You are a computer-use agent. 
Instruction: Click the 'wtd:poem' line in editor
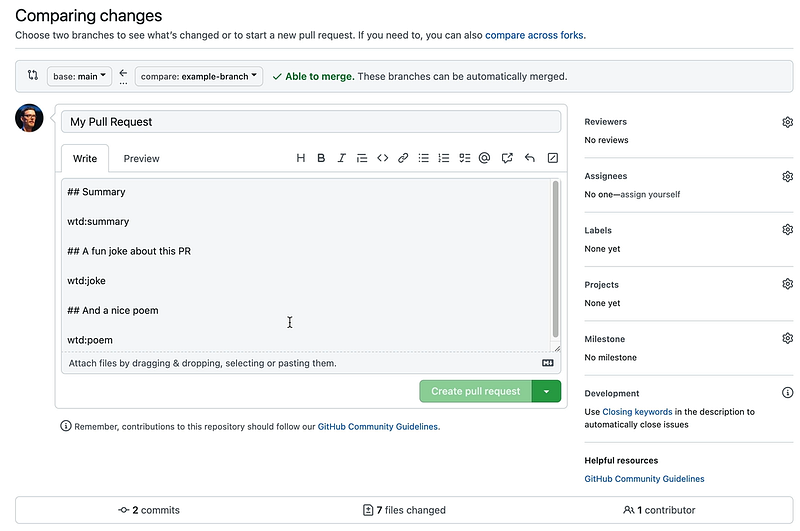click(x=90, y=340)
